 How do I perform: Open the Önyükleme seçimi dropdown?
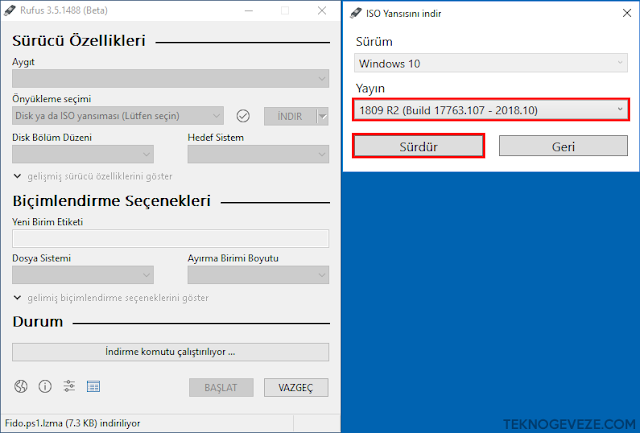tap(118, 116)
